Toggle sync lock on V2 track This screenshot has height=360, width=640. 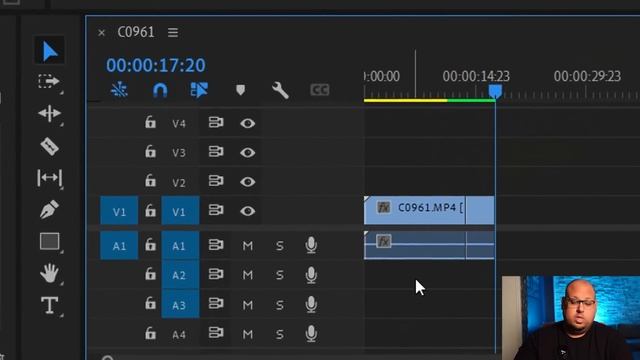point(216,181)
